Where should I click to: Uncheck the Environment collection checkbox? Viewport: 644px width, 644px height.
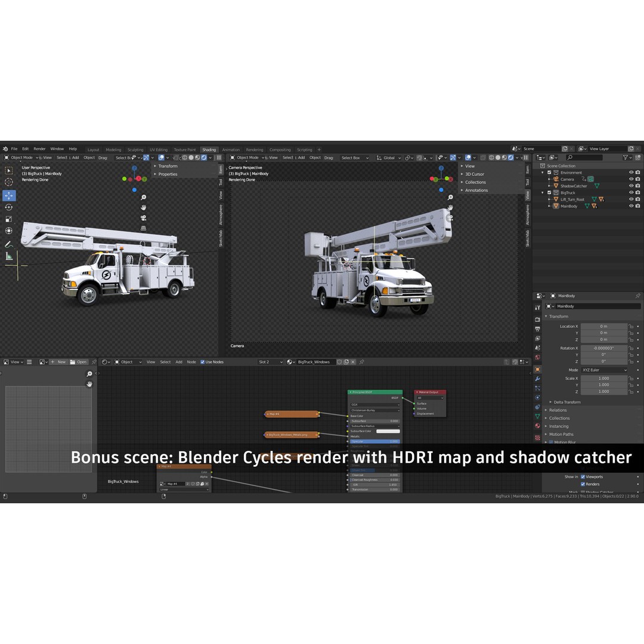click(x=550, y=172)
